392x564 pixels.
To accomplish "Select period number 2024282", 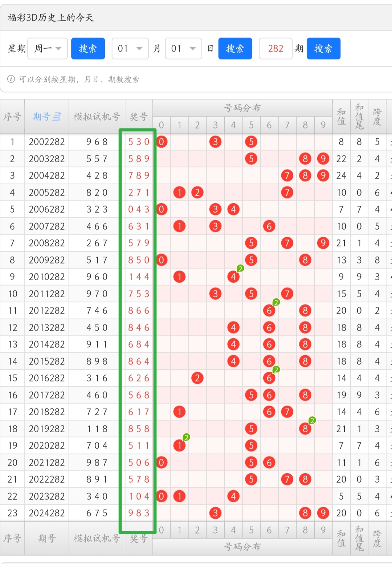I will tap(47, 513).
